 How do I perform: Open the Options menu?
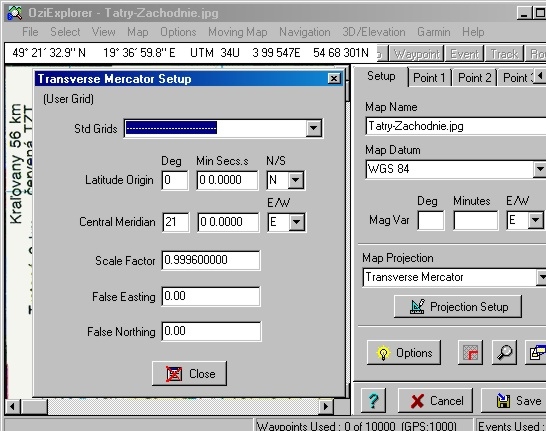(178, 32)
